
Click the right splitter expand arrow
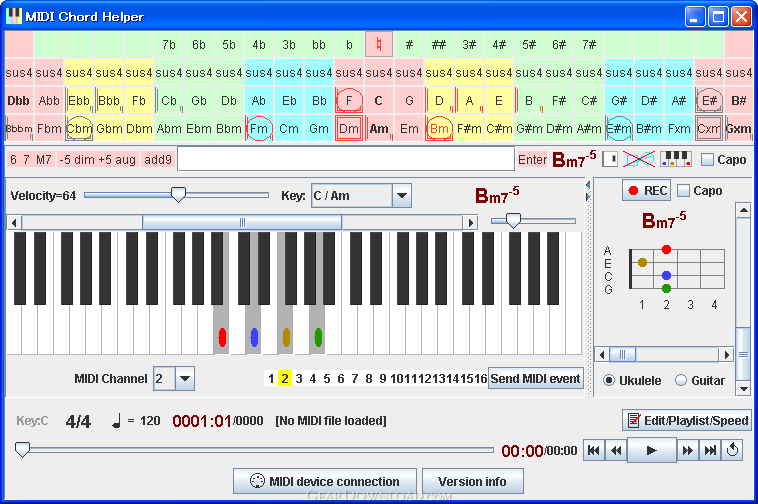click(588, 197)
